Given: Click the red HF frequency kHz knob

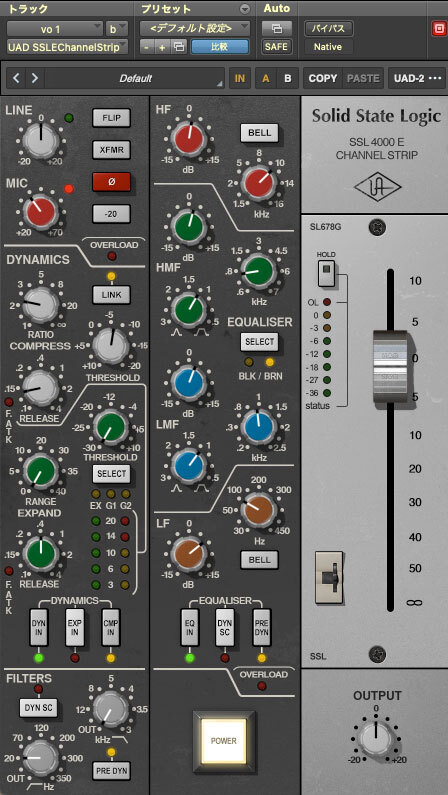Looking at the screenshot, I should (x=258, y=183).
